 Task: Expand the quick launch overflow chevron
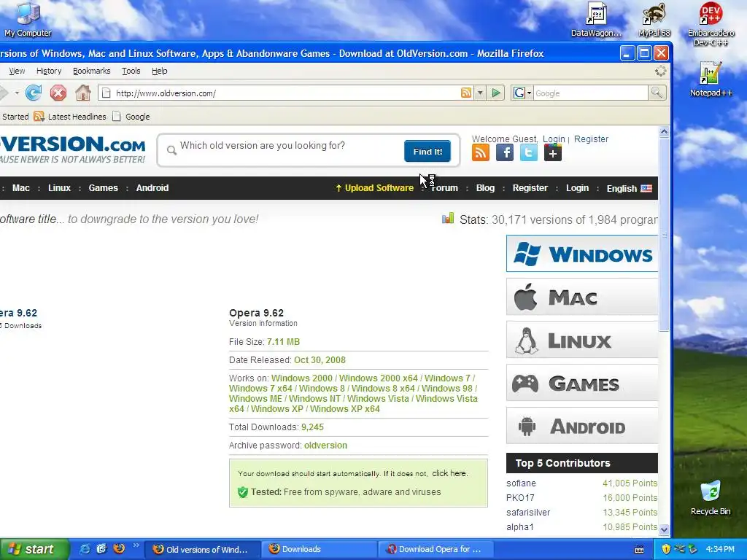(136, 545)
